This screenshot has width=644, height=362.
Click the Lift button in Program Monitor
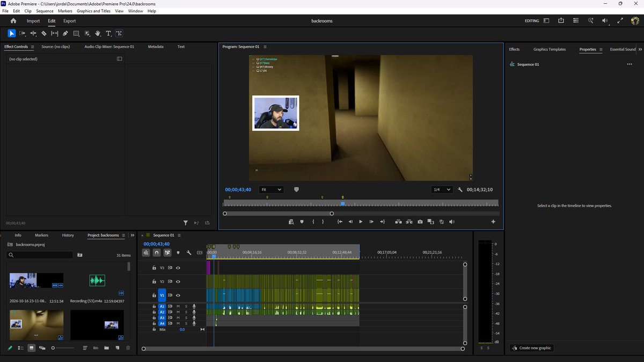tap(399, 221)
